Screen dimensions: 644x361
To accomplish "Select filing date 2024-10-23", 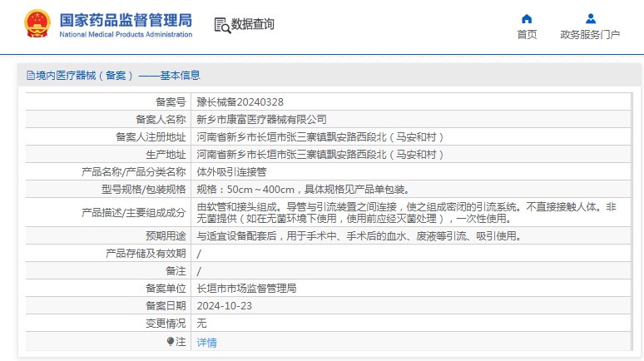I will click(x=225, y=306).
